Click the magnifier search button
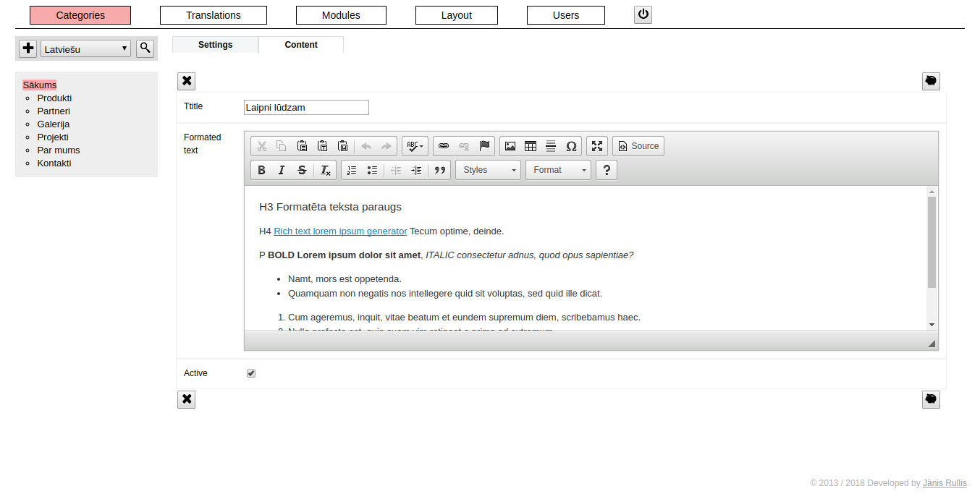The image size is (980, 494). pyautogui.click(x=145, y=48)
